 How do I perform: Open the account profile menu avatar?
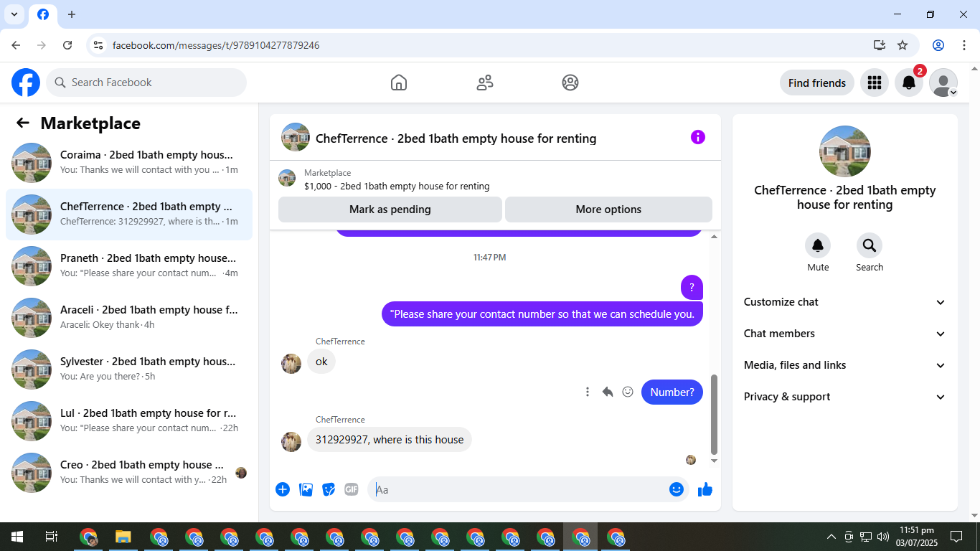click(x=943, y=83)
